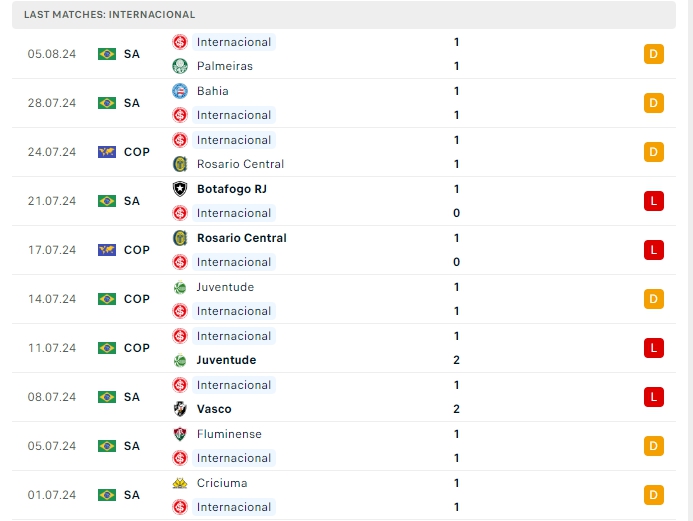Click the 05.07.24 match date

[x=52, y=446]
